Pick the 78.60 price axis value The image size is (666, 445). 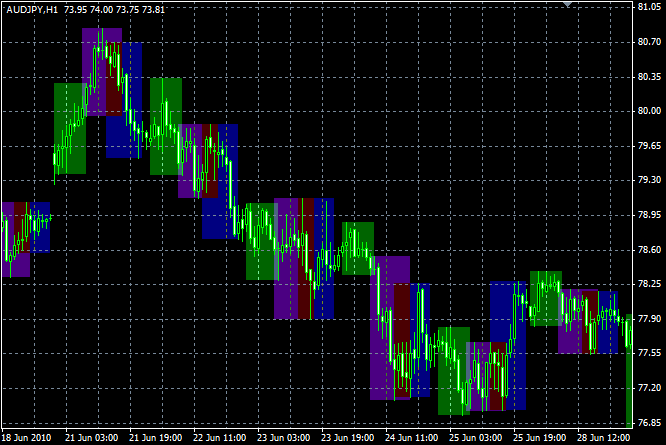tap(649, 250)
